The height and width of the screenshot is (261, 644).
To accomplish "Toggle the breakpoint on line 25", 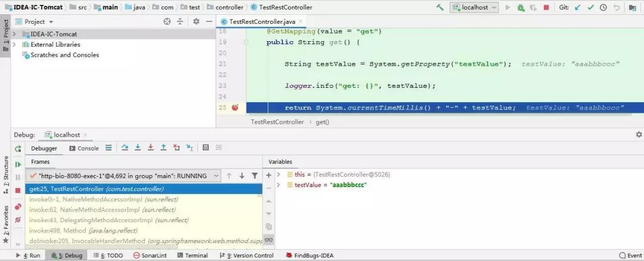I will [235, 108].
